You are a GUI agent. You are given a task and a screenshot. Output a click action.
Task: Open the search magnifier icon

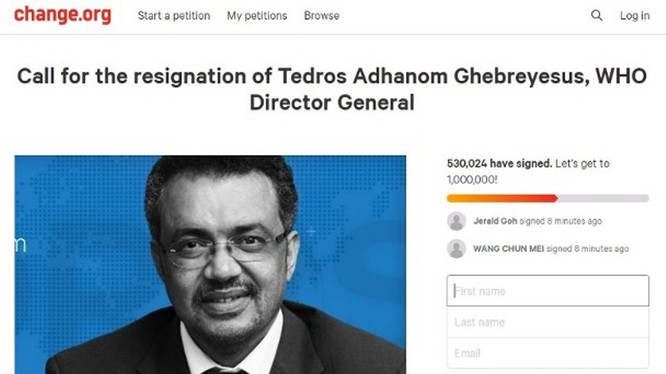[596, 16]
